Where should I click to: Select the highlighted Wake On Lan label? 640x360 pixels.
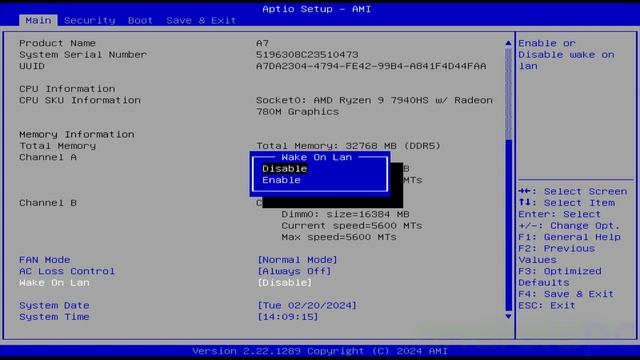54,283
